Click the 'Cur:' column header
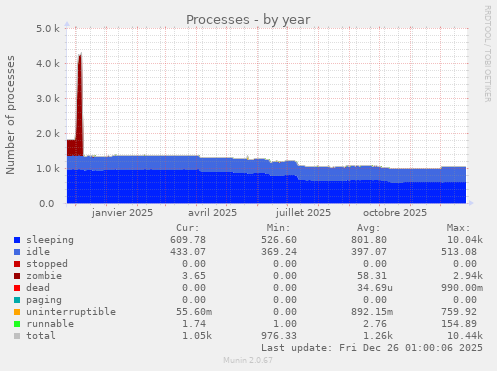497x371 pixels. [x=188, y=228]
